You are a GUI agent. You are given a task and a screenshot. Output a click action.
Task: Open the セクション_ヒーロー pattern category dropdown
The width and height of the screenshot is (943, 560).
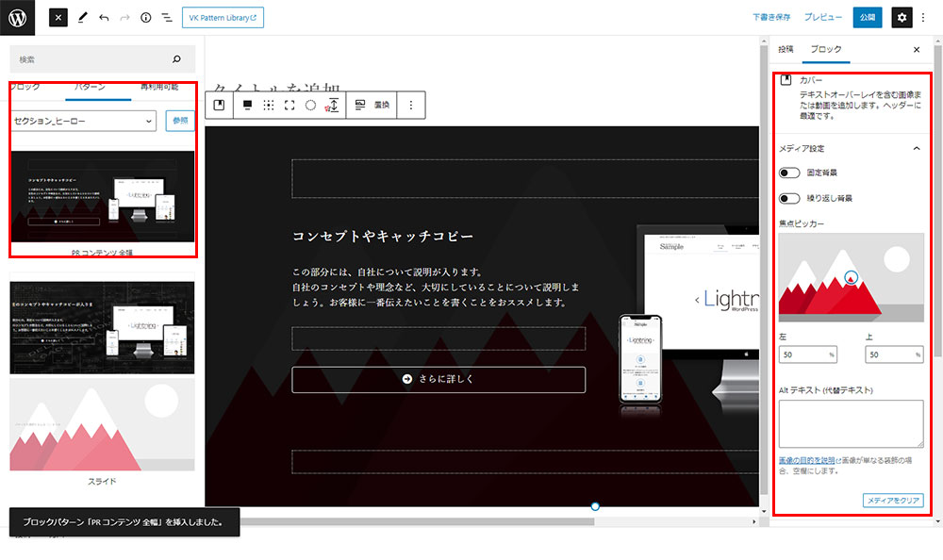point(84,121)
